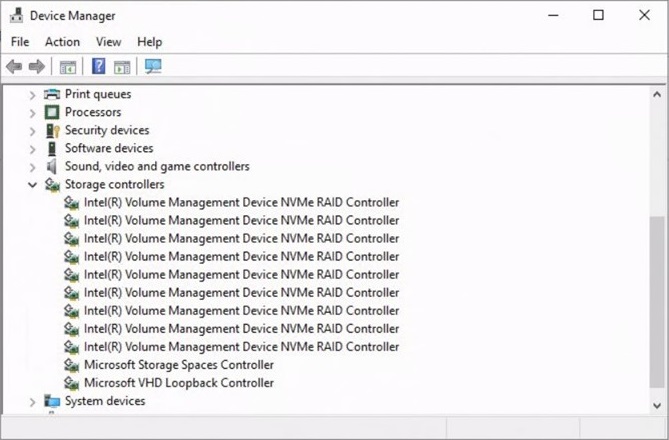Screen dimensions: 669x440
Task: Click the Back arrow toolbar icon
Action: tap(14, 67)
